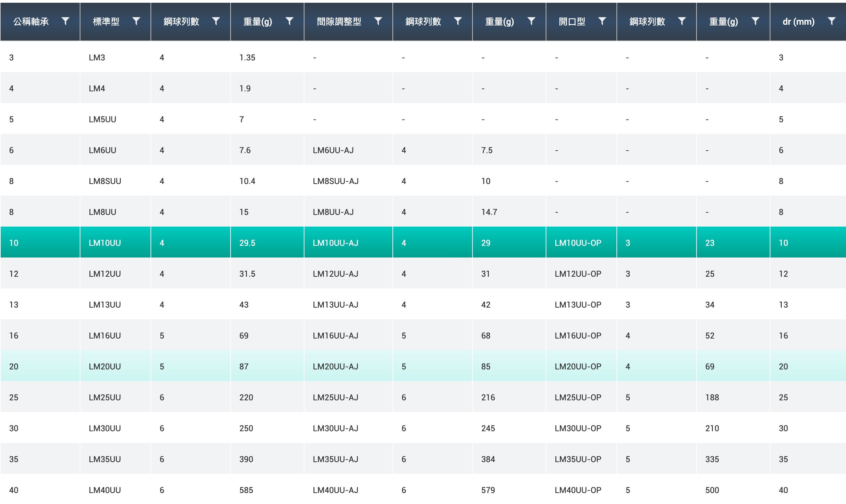Open filter for 標準型 column
This screenshot has width=846, height=504.
136,21
